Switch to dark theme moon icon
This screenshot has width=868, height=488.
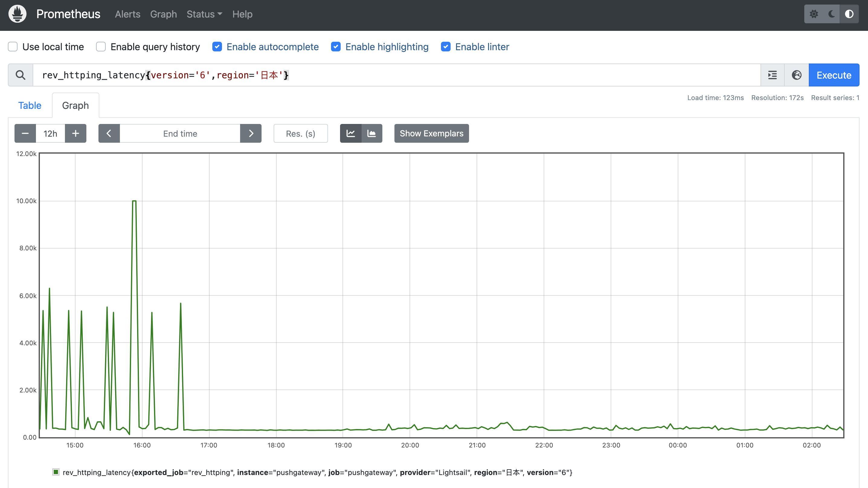[831, 14]
